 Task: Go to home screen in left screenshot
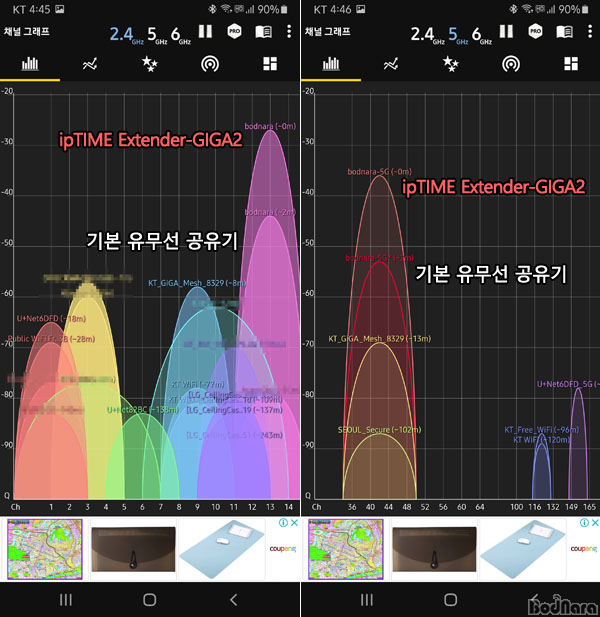tap(150, 600)
